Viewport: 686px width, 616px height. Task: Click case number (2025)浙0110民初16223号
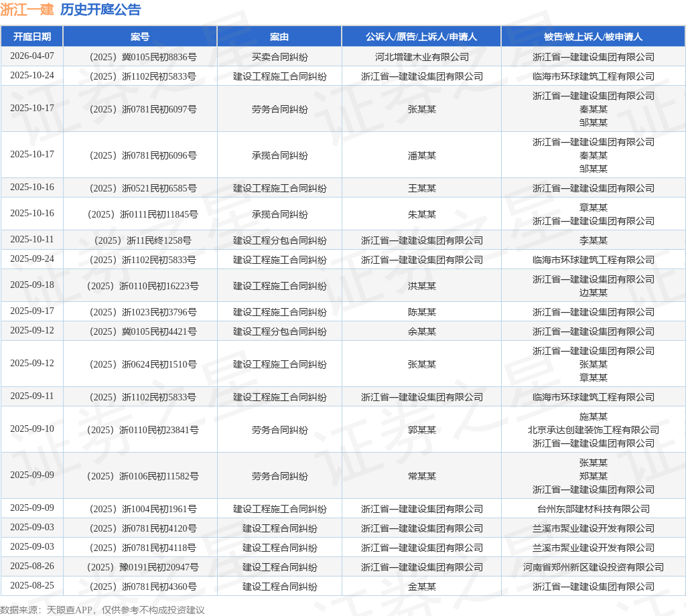click(x=143, y=286)
